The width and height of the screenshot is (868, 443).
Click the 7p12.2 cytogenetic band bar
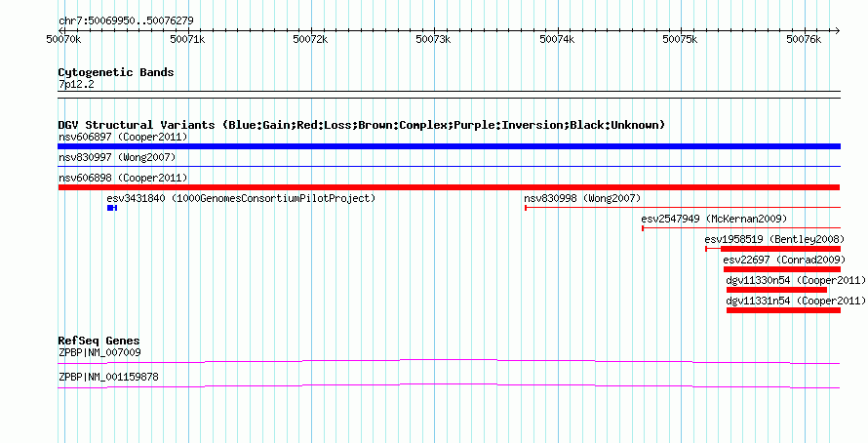pos(449,95)
